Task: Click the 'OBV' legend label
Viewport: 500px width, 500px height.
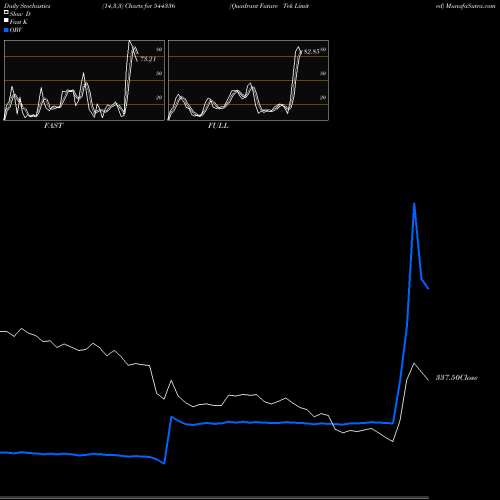Action: click(16, 30)
